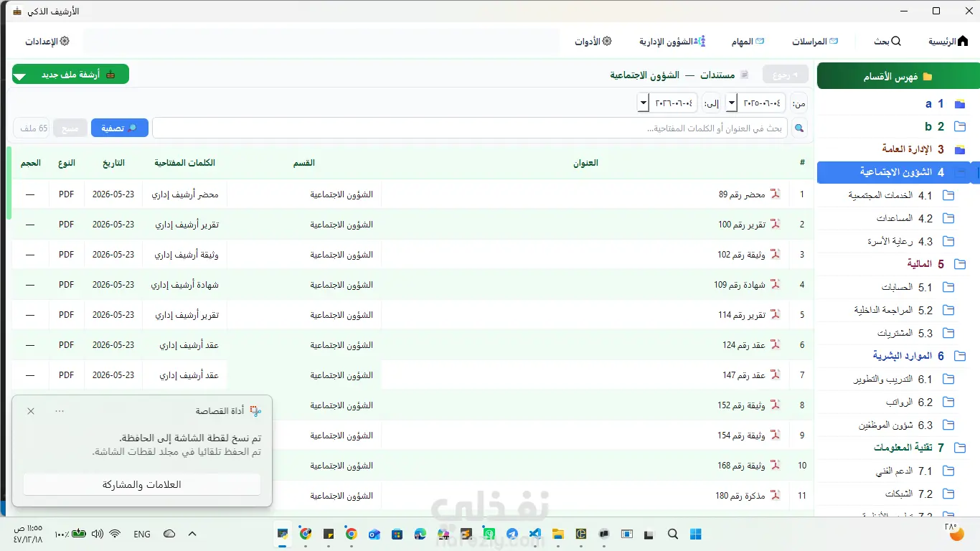The width and height of the screenshot is (980, 551).
Task: Click the العنوان column header
Action: (585, 163)
